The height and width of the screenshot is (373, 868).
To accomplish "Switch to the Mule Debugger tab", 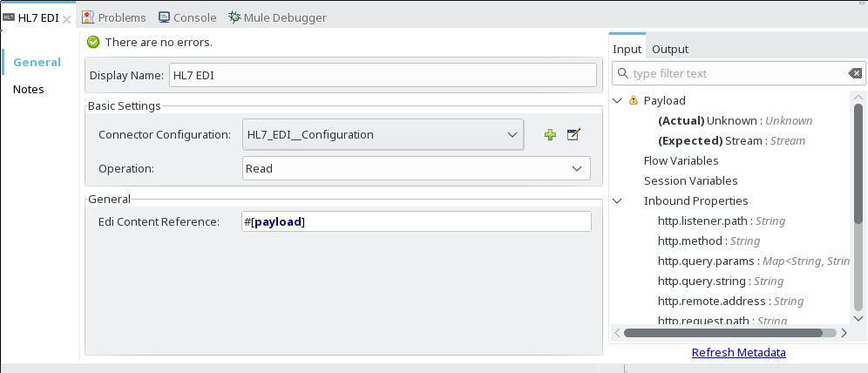I will (277, 17).
